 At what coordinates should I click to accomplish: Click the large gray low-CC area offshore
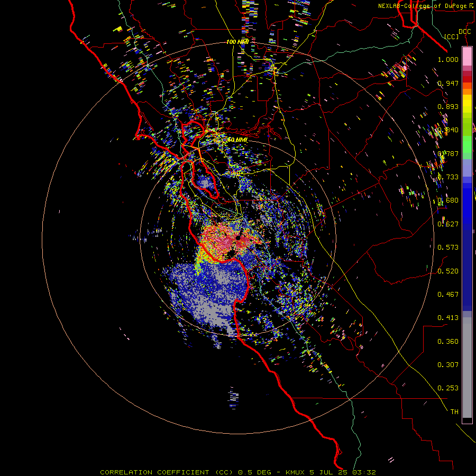[213, 313]
